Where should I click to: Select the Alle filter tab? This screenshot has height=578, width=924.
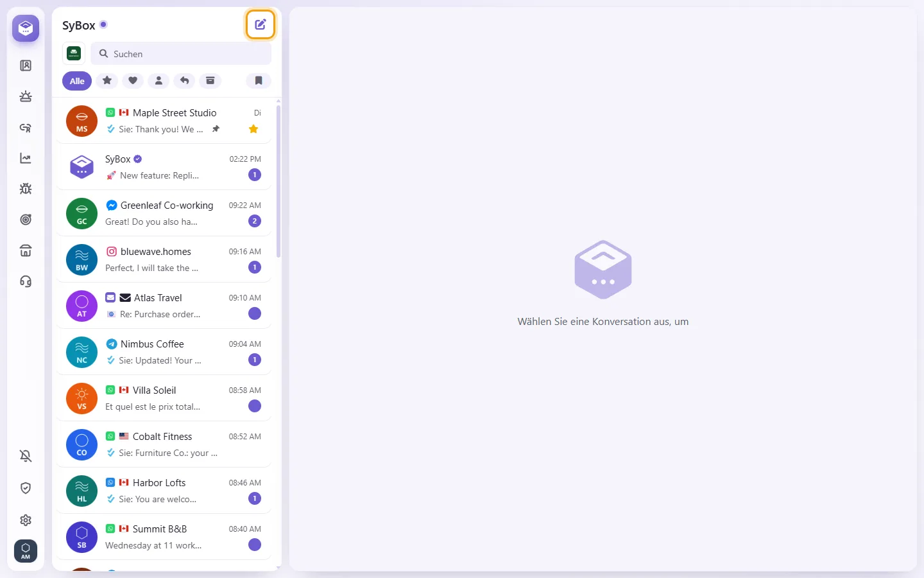[x=77, y=81]
